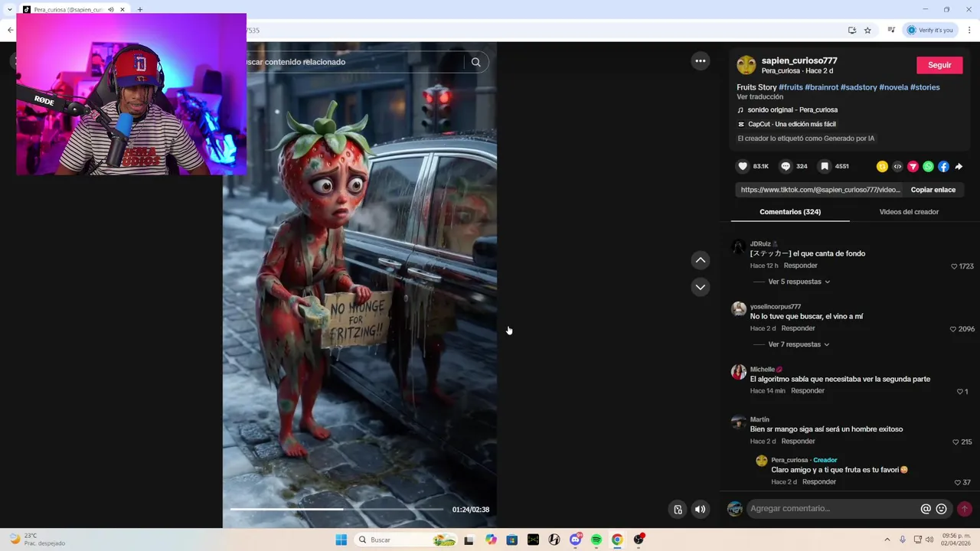The image size is (980, 551).
Task: Open the #stories hashtag
Action: click(925, 87)
